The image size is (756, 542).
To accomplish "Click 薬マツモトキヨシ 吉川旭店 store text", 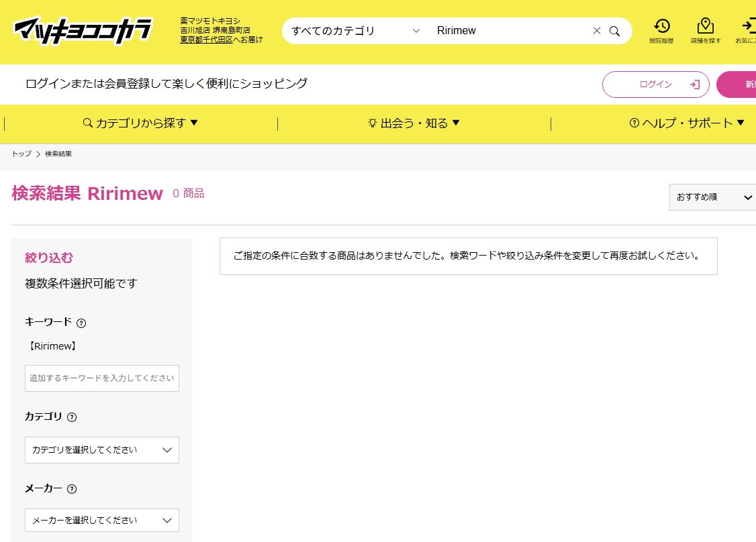I will coord(215,25).
